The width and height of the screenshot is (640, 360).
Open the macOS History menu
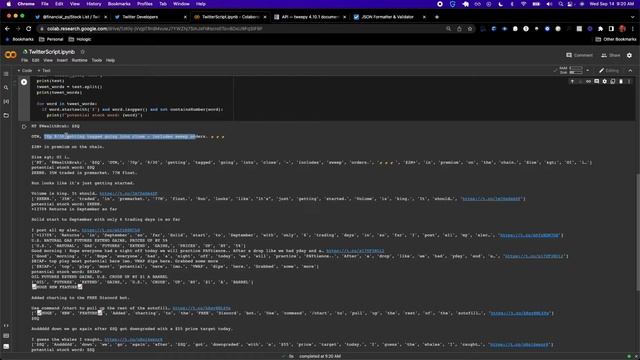(x=93, y=4)
